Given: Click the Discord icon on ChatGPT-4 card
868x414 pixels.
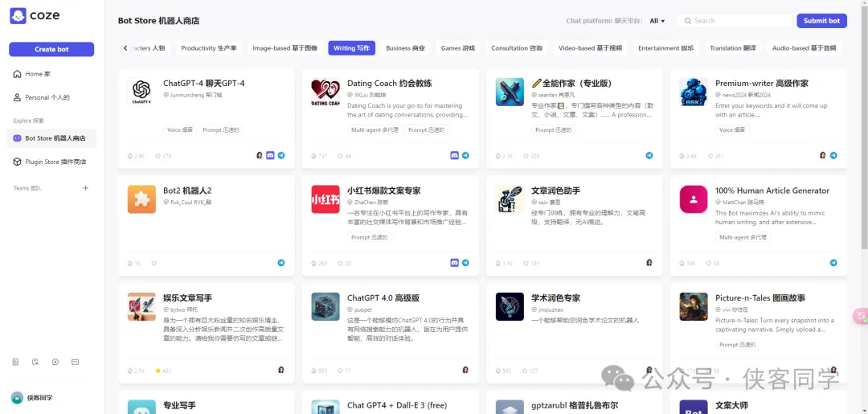Looking at the screenshot, I should tap(270, 155).
